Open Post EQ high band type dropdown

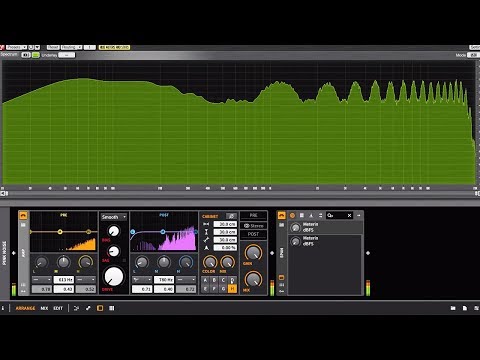click(x=186, y=279)
